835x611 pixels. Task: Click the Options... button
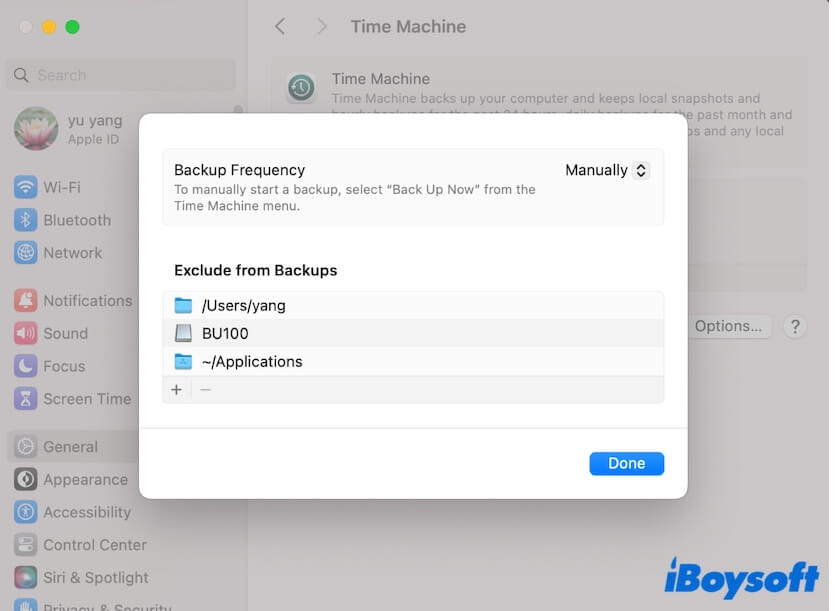tap(728, 326)
